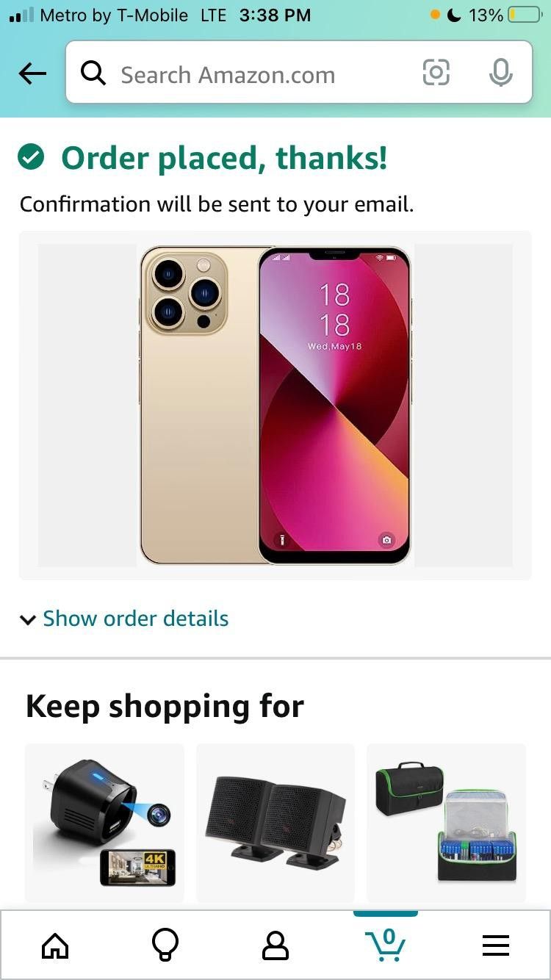Select the black speakers product

coord(275,823)
